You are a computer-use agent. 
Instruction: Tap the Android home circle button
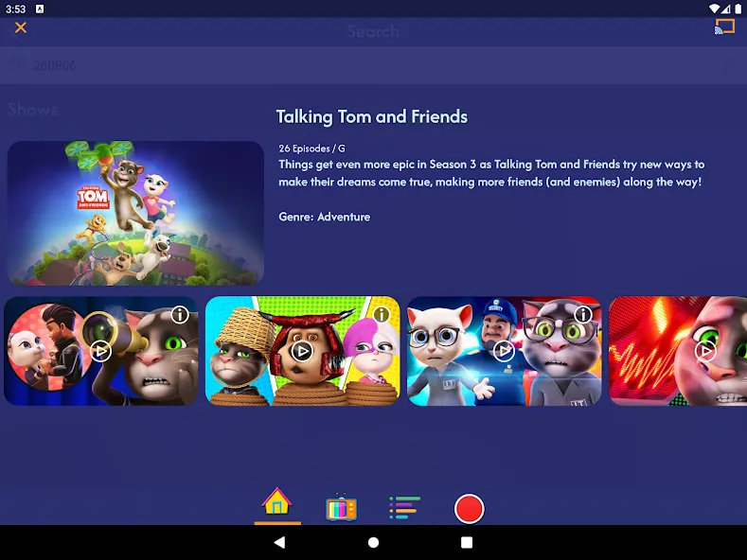373,542
